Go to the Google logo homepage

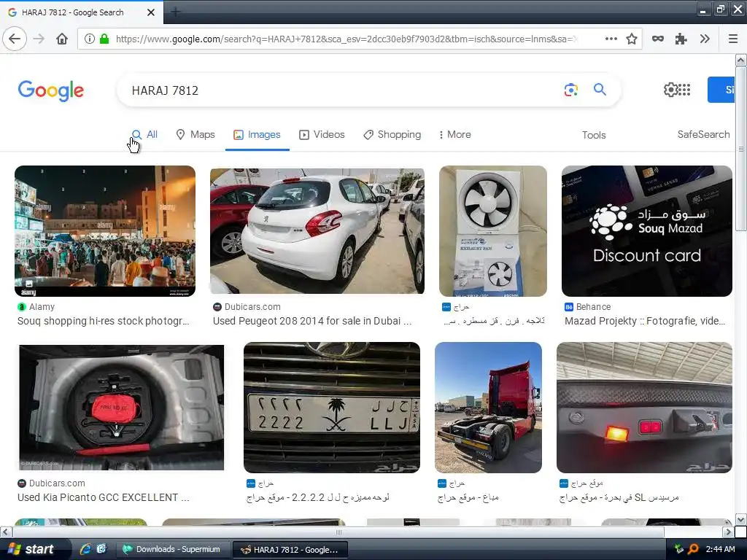click(x=51, y=90)
